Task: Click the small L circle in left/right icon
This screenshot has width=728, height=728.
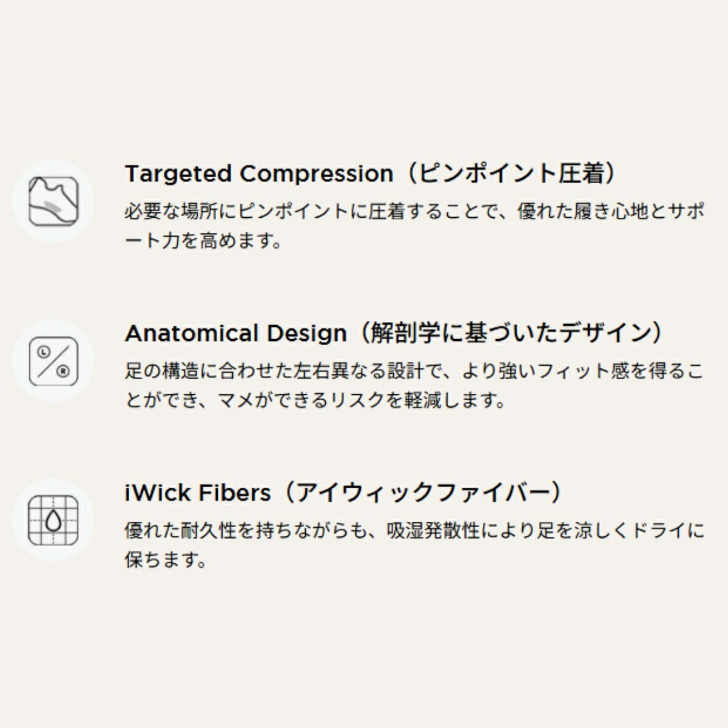Action: click(44, 351)
